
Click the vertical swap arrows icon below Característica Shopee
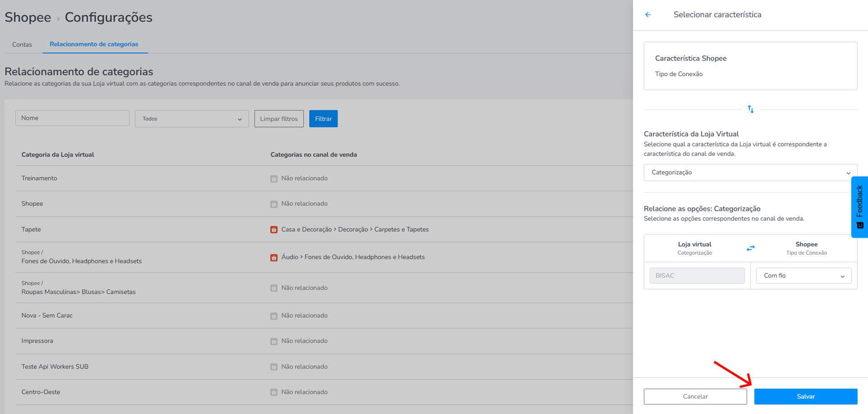751,109
